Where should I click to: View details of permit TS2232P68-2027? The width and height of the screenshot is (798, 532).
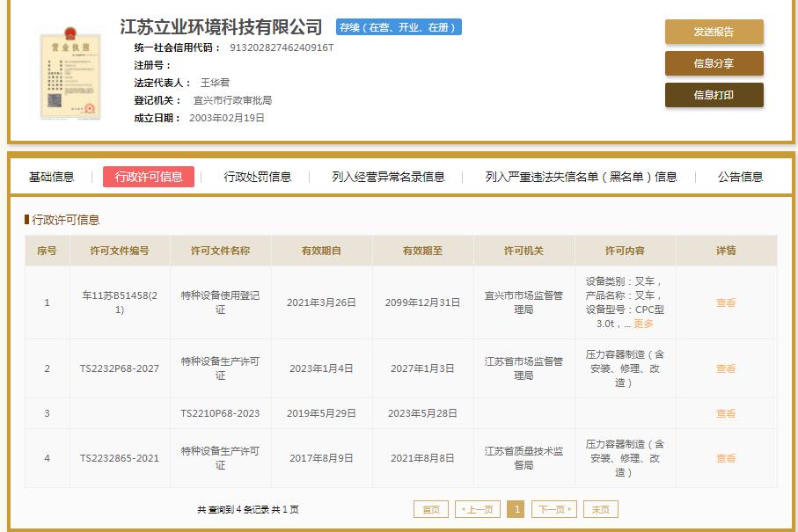click(x=726, y=368)
